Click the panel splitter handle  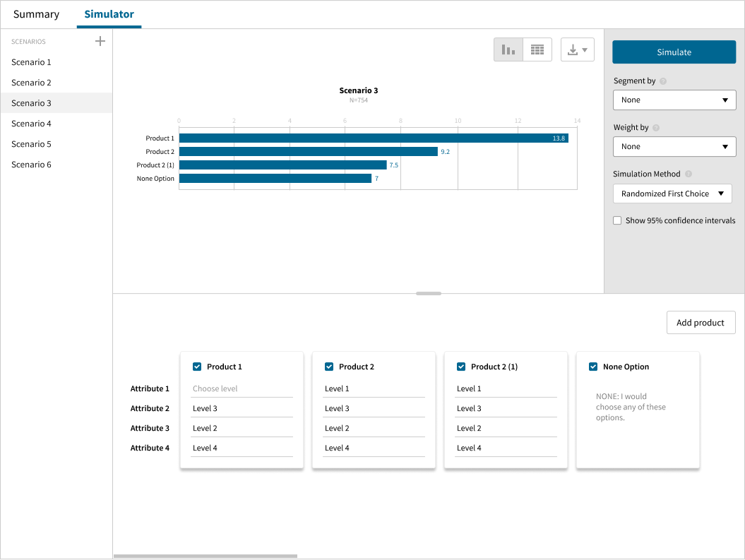click(429, 294)
